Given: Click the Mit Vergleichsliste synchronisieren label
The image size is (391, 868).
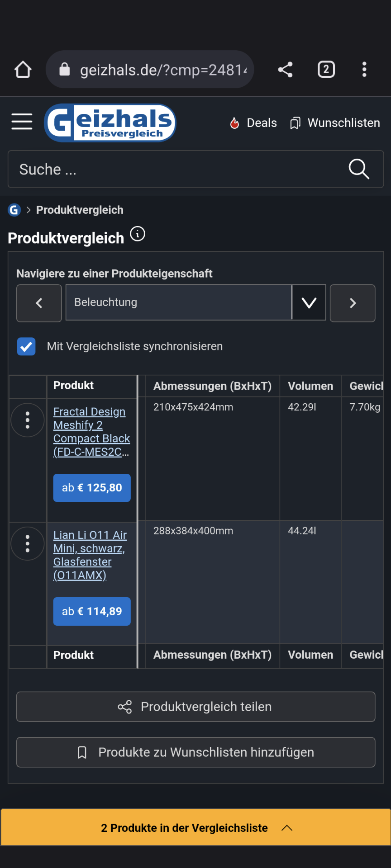Looking at the screenshot, I should (x=135, y=347).
